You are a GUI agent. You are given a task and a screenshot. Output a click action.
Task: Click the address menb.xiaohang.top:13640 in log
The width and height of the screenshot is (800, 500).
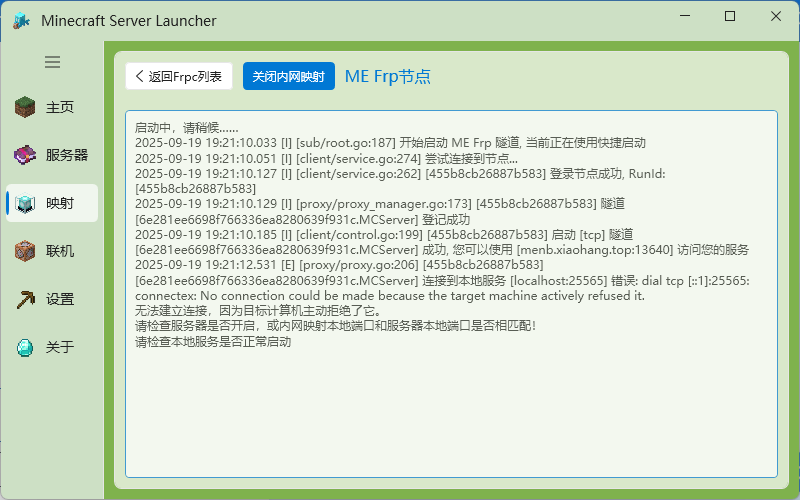tap(595, 250)
